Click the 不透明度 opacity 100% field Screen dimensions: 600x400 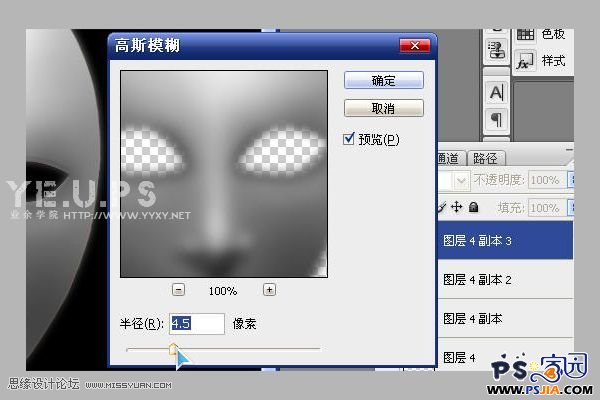point(547,180)
